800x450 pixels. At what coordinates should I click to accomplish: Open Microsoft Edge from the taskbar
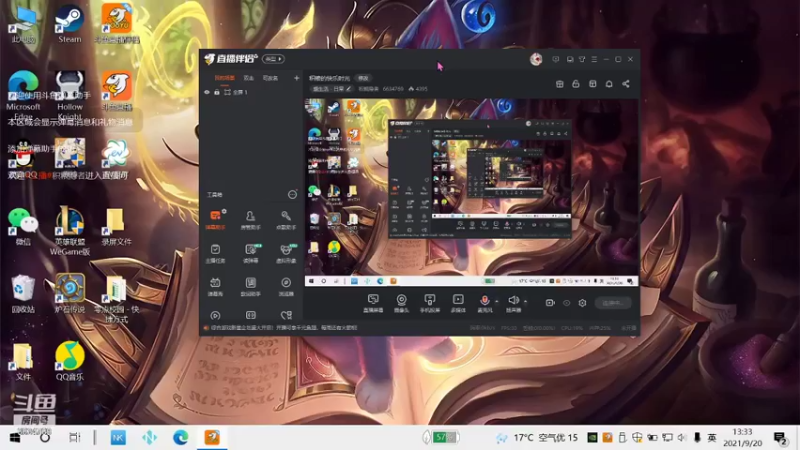click(x=180, y=438)
